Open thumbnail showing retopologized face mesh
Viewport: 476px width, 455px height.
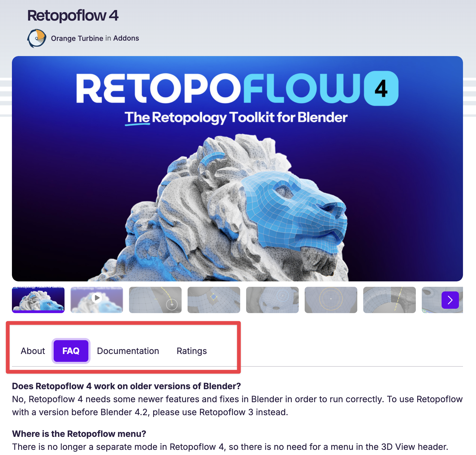tap(272, 300)
